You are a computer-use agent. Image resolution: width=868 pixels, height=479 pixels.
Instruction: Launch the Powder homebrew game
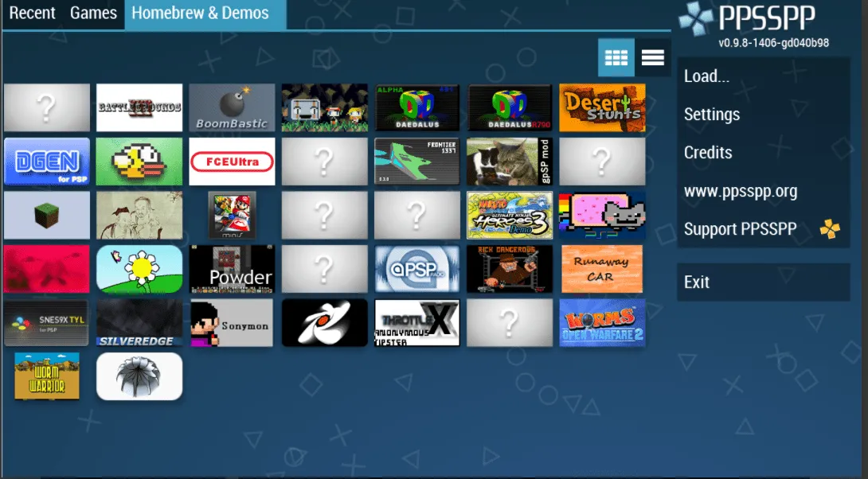(x=232, y=269)
